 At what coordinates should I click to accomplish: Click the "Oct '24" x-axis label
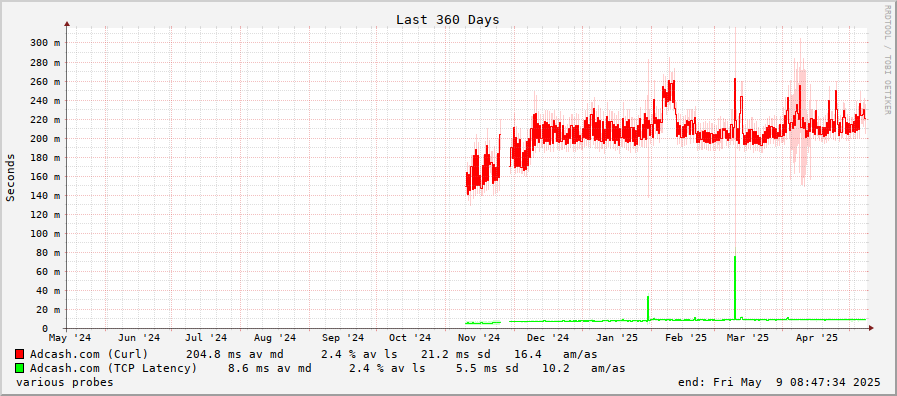tap(410, 338)
